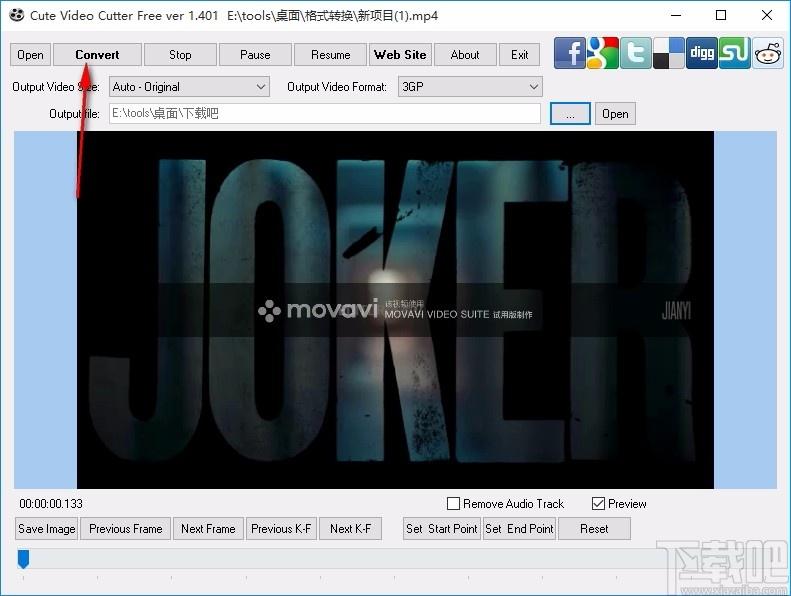
Task: Open the Output Video Format dropdown
Action: [x=470, y=87]
